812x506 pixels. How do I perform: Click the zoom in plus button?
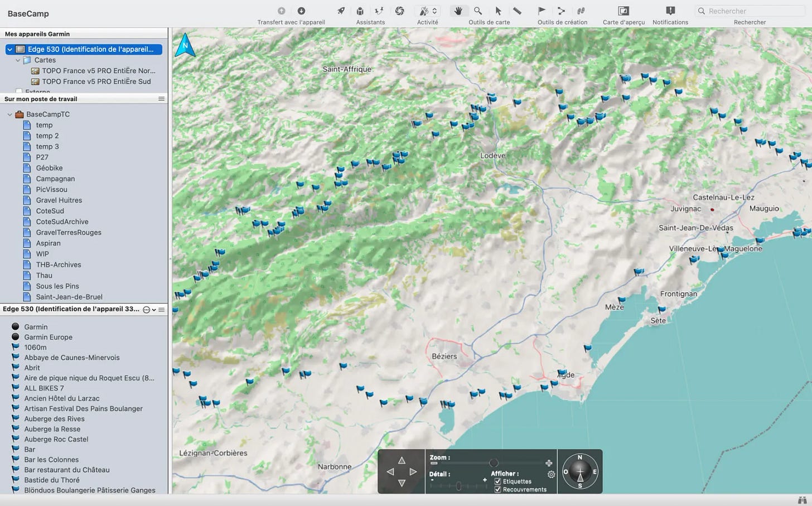pos(549,463)
